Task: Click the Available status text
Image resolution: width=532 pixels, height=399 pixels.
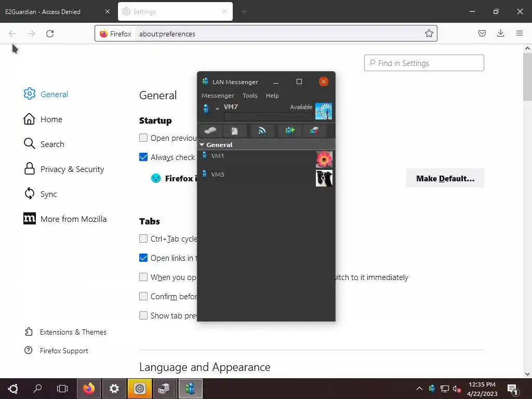Action: click(301, 107)
